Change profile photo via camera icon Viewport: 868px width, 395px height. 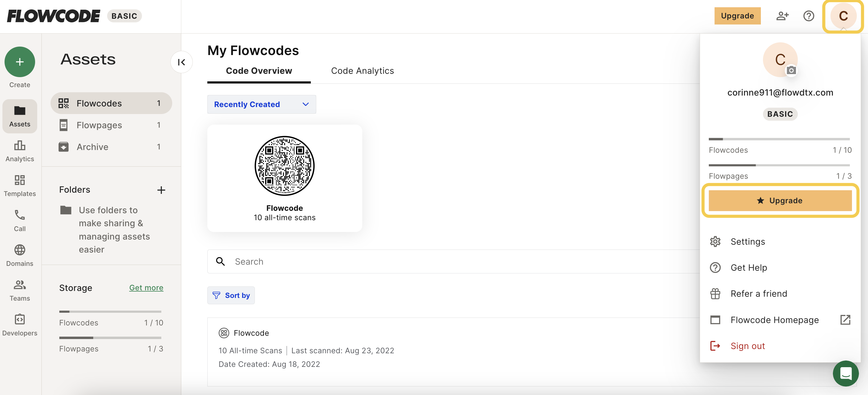[791, 70]
